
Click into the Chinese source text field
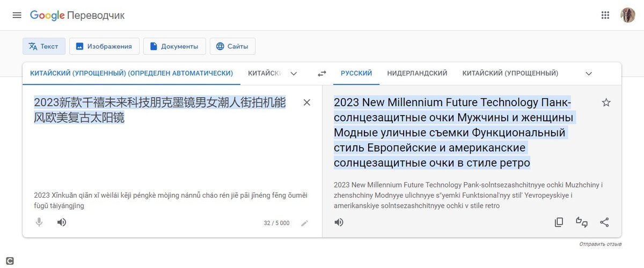tap(160, 110)
